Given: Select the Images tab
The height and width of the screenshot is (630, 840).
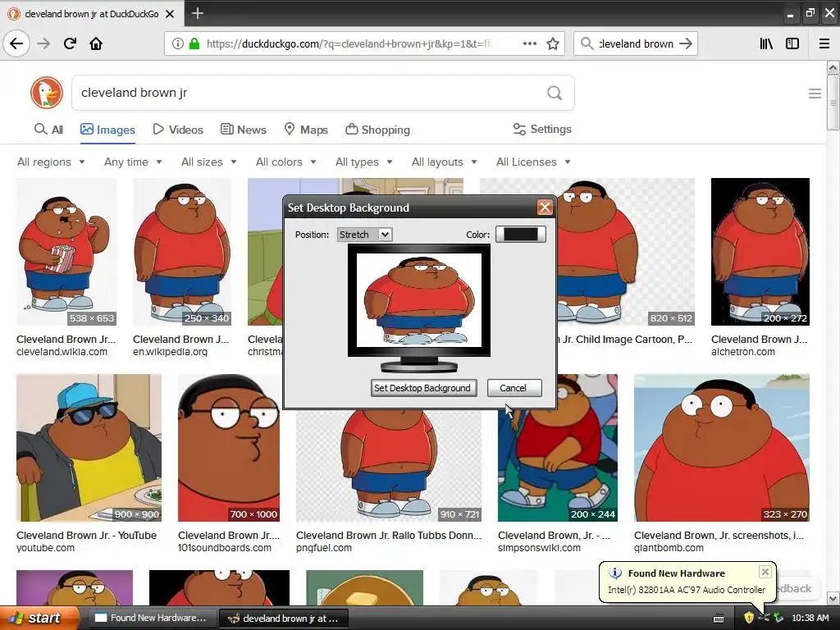Looking at the screenshot, I should tap(107, 130).
